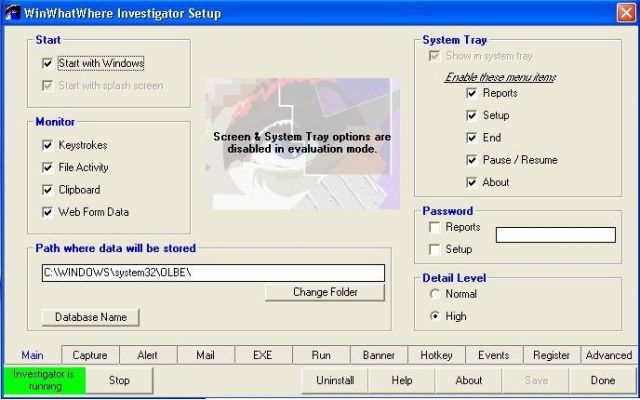Viewport: 640px width, 400px height.
Task: Toggle Start with splash screen checkbox
Action: coord(47,86)
